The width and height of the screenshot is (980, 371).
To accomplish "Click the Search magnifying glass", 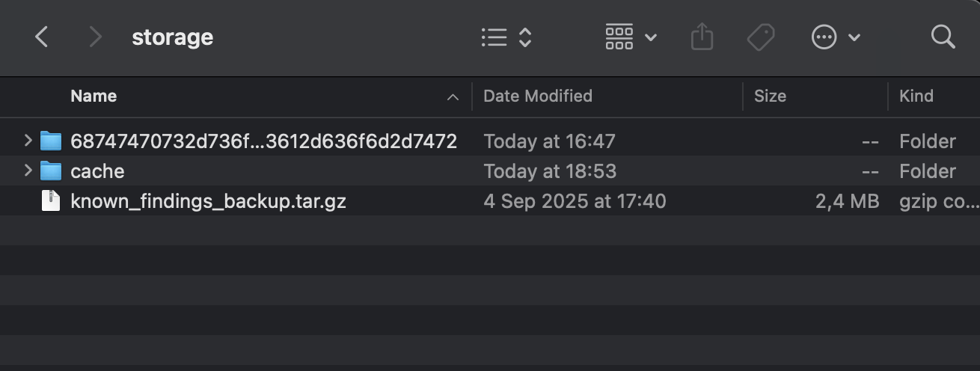I will (943, 37).
